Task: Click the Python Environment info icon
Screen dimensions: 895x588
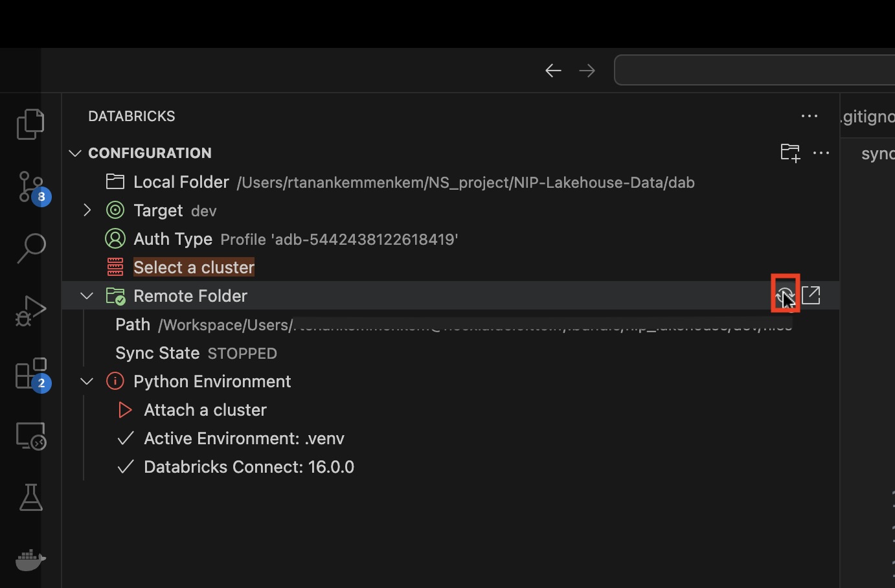Action: pos(115,381)
